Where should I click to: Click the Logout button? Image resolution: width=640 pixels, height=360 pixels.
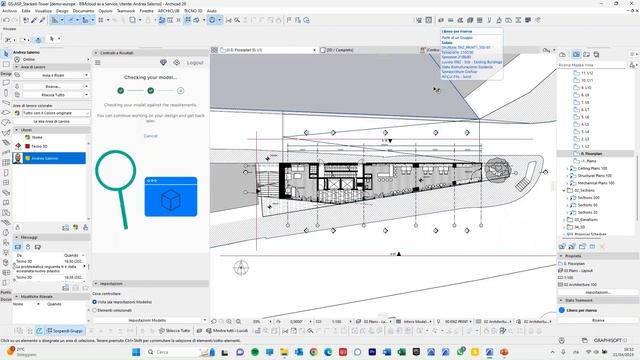tap(195, 63)
